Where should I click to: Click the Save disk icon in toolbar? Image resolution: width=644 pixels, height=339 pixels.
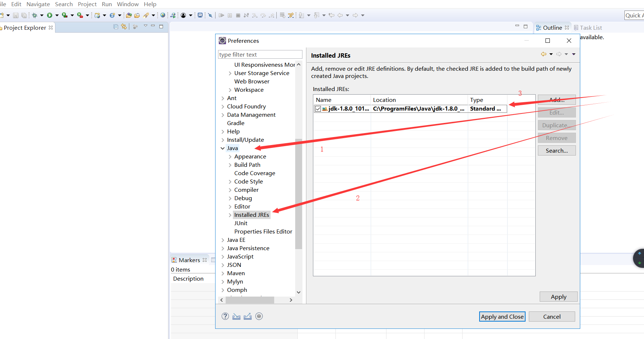pos(16,15)
